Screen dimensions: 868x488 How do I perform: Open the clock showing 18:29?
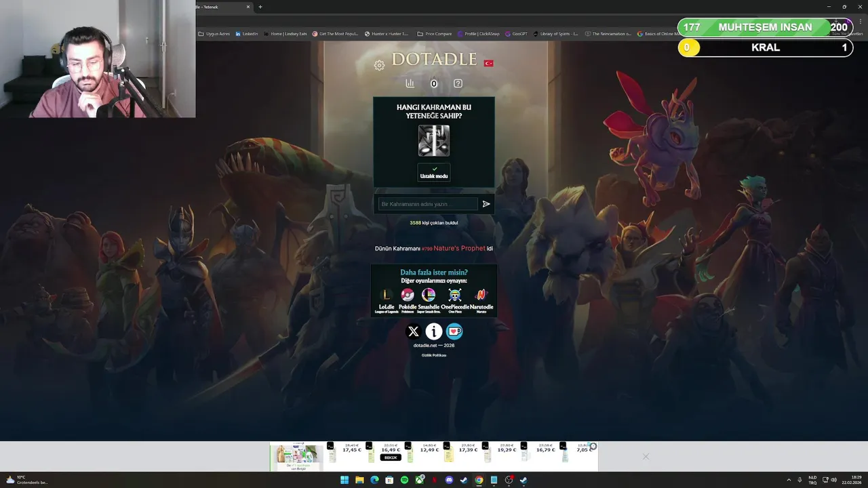850,480
